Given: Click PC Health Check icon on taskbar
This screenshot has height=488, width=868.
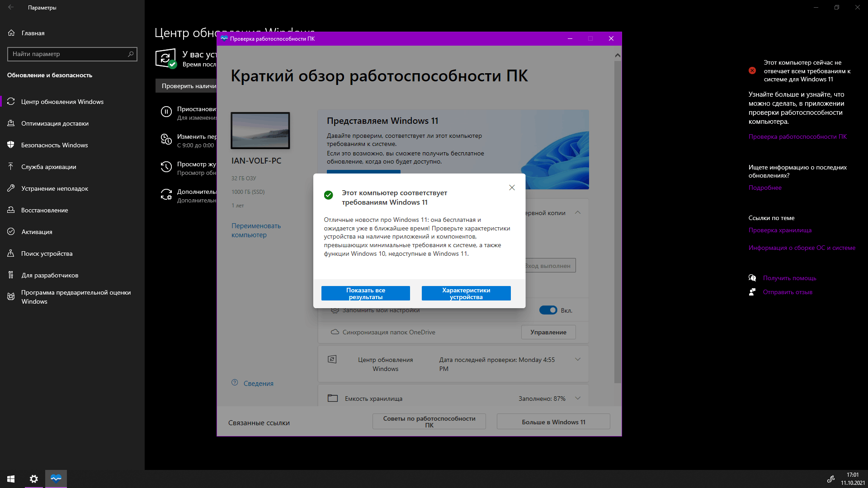Looking at the screenshot, I should click(56, 479).
